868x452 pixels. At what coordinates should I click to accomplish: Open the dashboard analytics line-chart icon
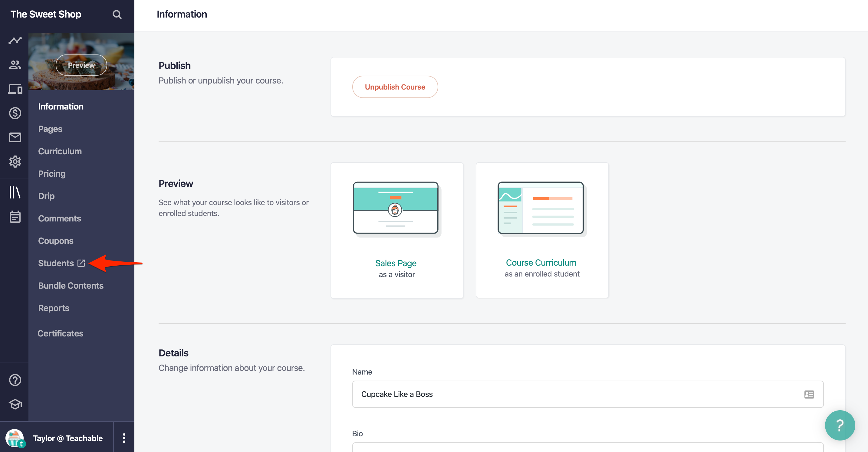(15, 41)
